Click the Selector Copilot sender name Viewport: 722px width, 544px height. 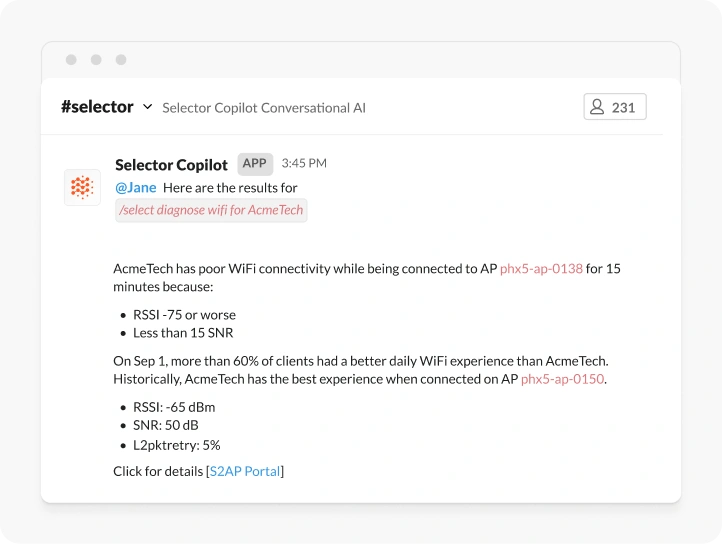coord(172,165)
